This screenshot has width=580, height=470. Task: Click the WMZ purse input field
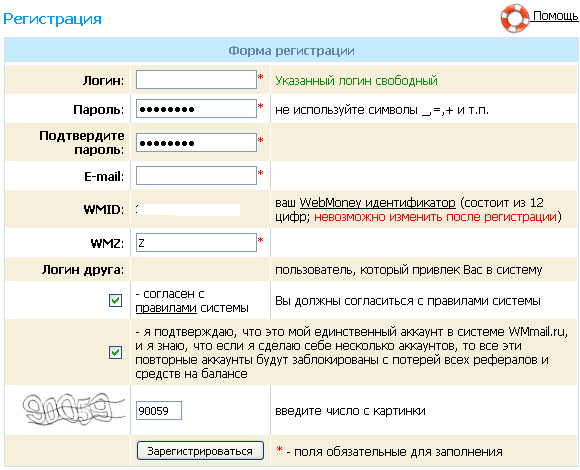196,243
